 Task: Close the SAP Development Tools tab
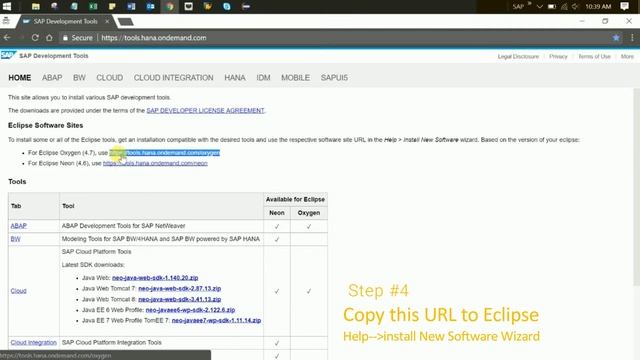(x=107, y=21)
